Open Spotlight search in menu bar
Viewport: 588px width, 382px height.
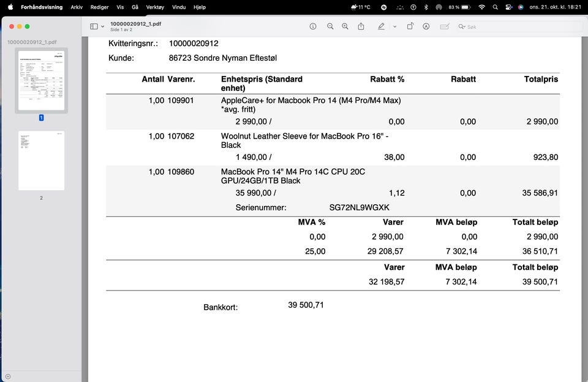[496, 7]
